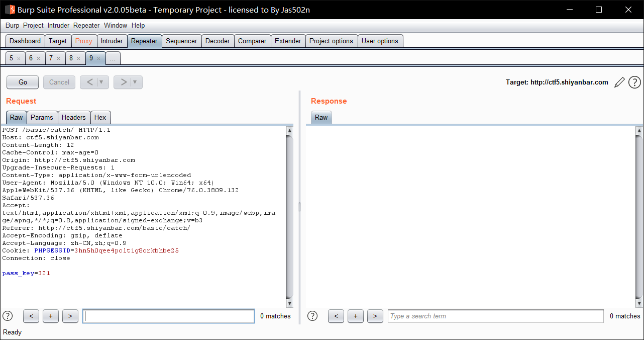644x340 pixels.
Task: Open the Burp menu
Action: pyautogui.click(x=13, y=25)
